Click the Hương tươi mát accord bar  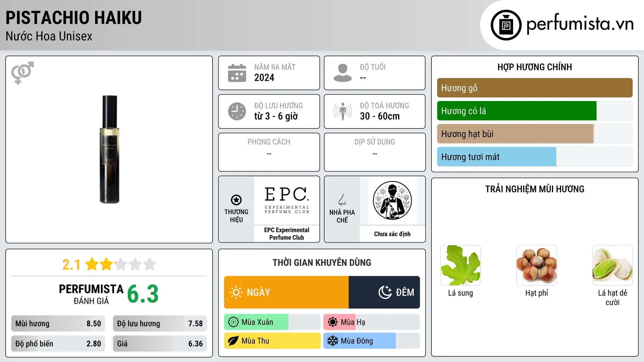[x=535, y=156]
